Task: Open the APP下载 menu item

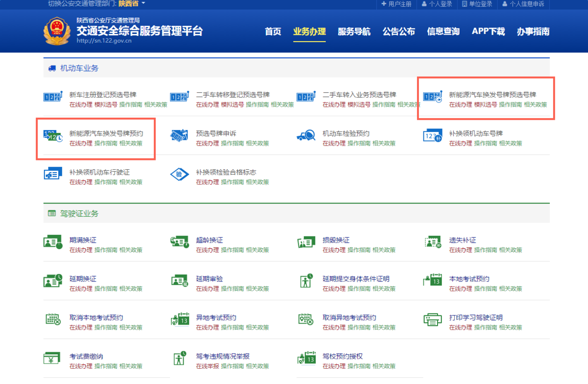Action: 488,32
